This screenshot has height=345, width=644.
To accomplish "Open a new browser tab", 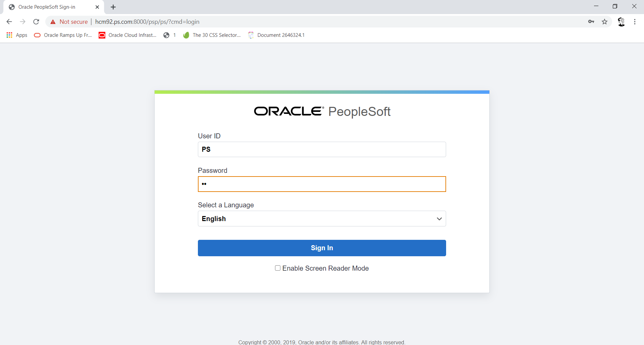I will pyautogui.click(x=113, y=7).
